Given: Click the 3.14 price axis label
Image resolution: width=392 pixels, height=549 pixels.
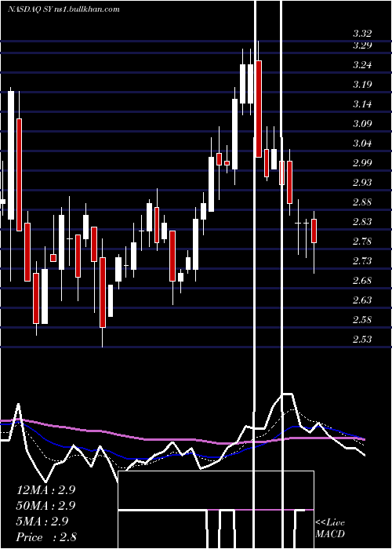Looking at the screenshot, I should (x=362, y=104).
